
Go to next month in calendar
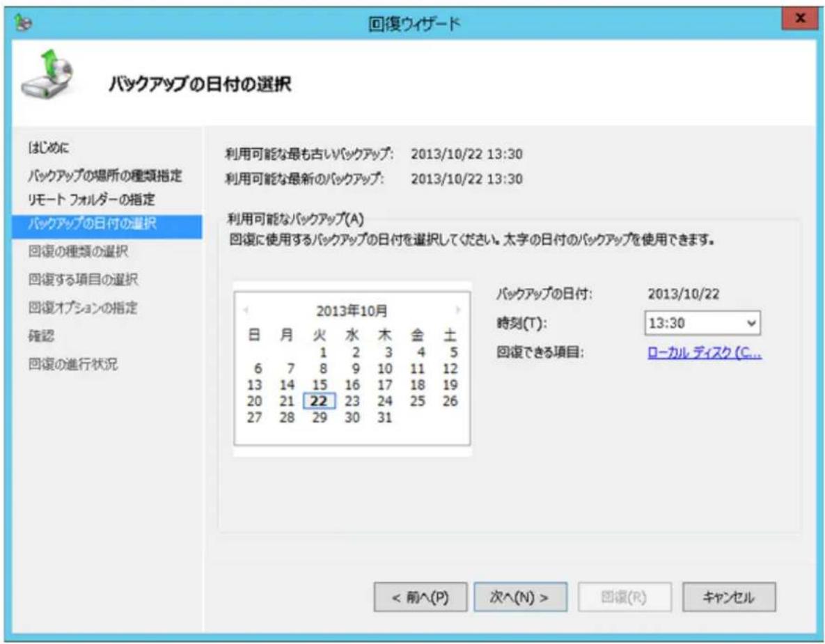point(457,311)
